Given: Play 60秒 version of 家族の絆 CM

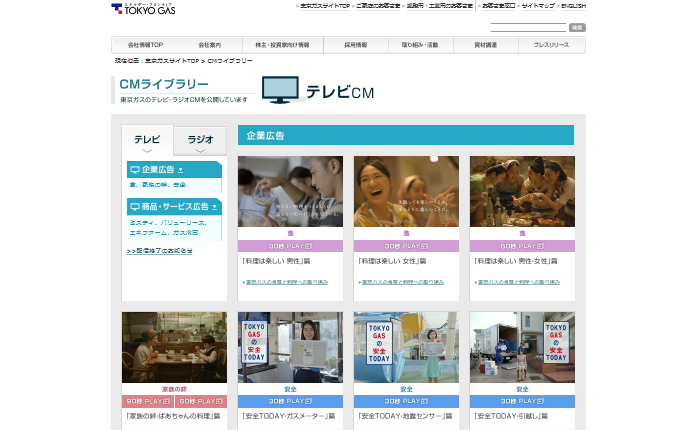Looking at the screenshot, I should pos(201,401).
